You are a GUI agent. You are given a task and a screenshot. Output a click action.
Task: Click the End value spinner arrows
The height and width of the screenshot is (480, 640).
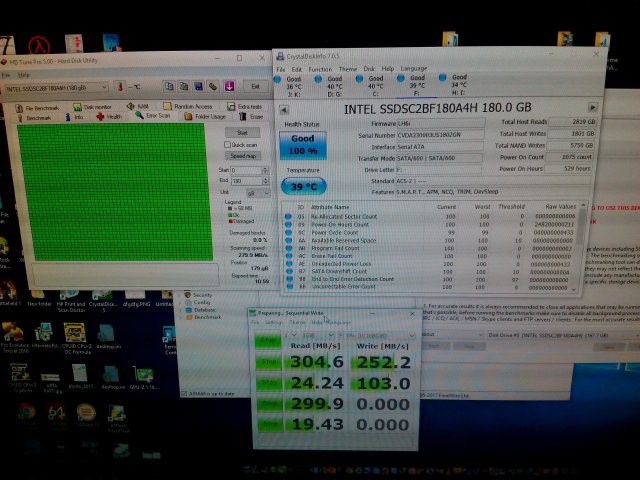[266, 181]
